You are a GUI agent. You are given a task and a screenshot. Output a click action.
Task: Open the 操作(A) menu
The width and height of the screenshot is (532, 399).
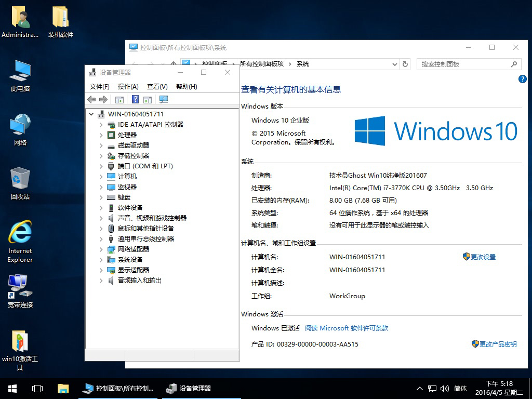point(128,87)
